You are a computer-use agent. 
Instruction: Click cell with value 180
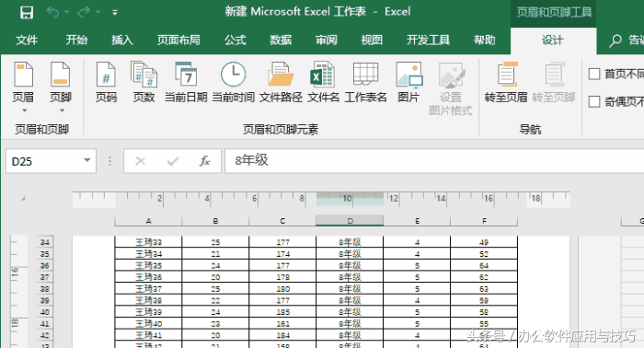tap(282, 289)
